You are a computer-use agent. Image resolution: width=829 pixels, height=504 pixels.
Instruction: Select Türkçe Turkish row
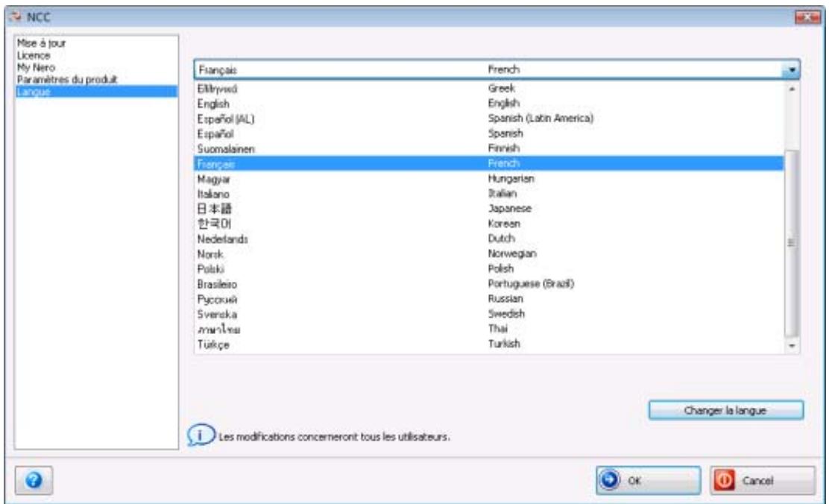489,344
